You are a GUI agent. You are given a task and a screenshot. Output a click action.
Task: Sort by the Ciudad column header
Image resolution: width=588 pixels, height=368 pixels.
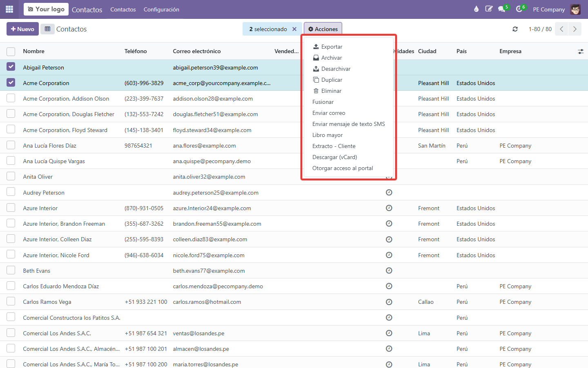427,52
